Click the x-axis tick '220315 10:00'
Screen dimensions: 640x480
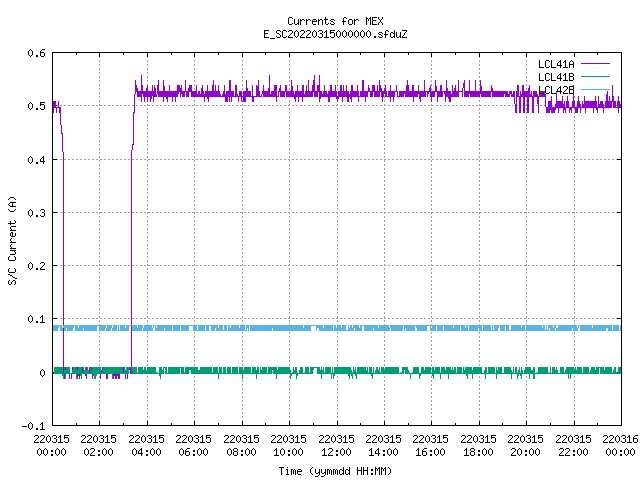[x=288, y=445]
